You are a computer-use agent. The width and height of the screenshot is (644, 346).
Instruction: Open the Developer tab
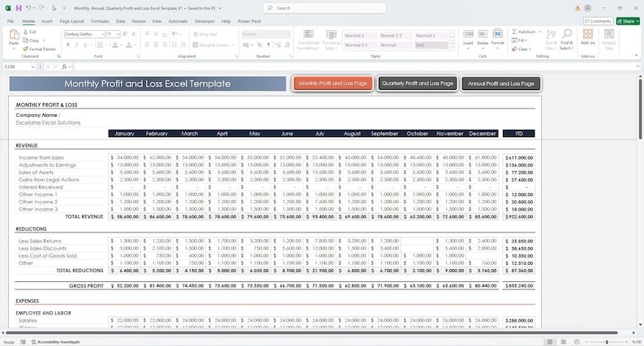[204, 21]
